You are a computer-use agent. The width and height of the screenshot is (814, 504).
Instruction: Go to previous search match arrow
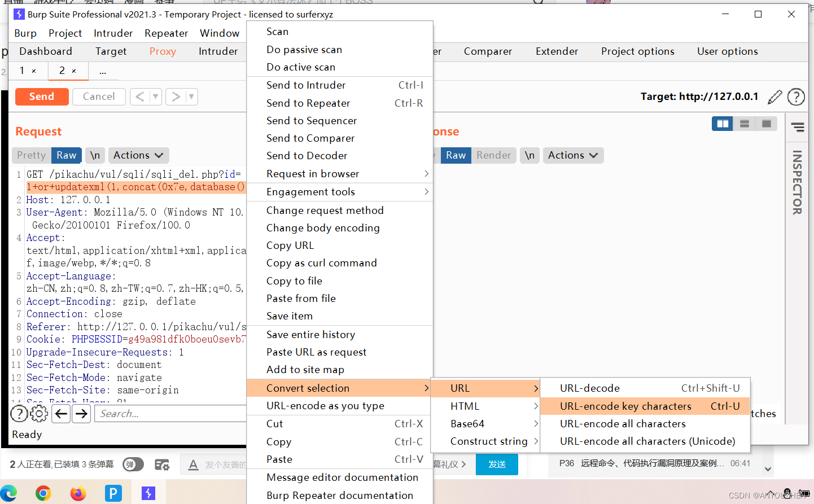pyautogui.click(x=62, y=414)
